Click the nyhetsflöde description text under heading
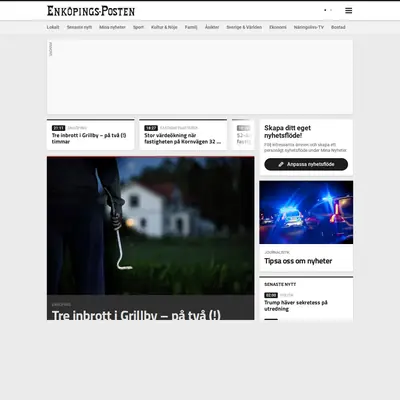The image size is (400, 400). pyautogui.click(x=305, y=148)
